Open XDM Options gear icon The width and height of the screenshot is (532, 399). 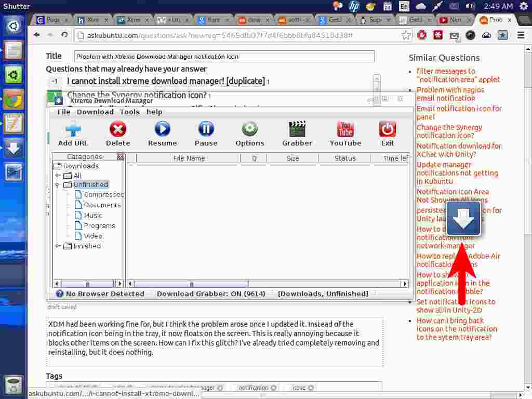pyautogui.click(x=249, y=129)
